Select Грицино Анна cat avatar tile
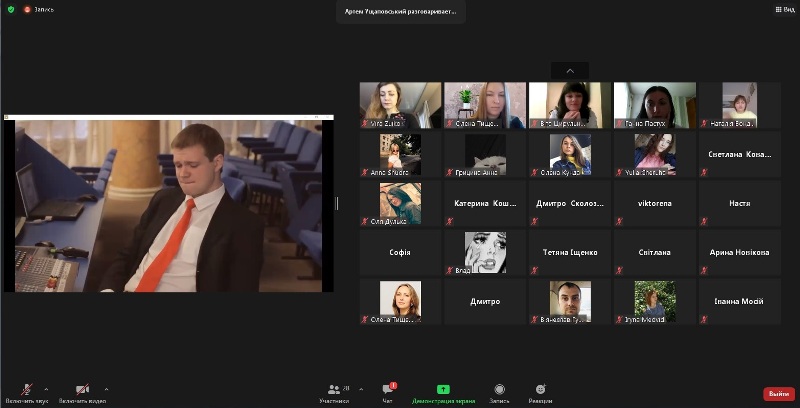The width and height of the screenshot is (800, 408). pos(485,154)
